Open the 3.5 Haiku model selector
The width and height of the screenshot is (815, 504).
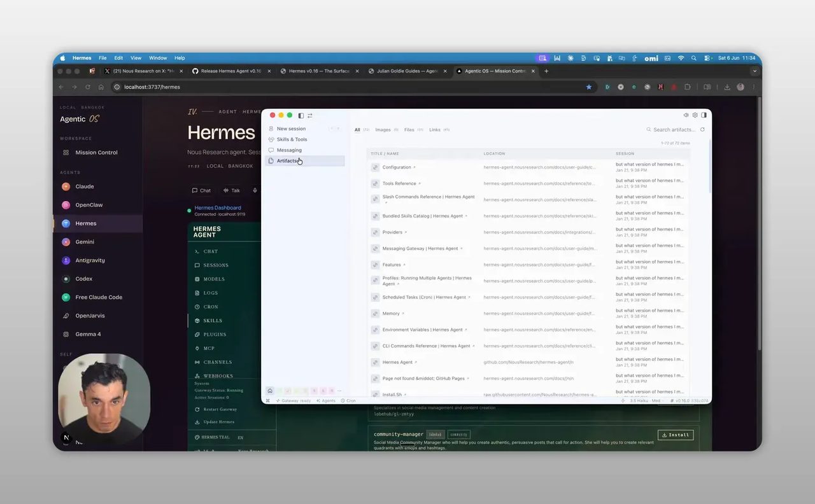pyautogui.click(x=644, y=401)
